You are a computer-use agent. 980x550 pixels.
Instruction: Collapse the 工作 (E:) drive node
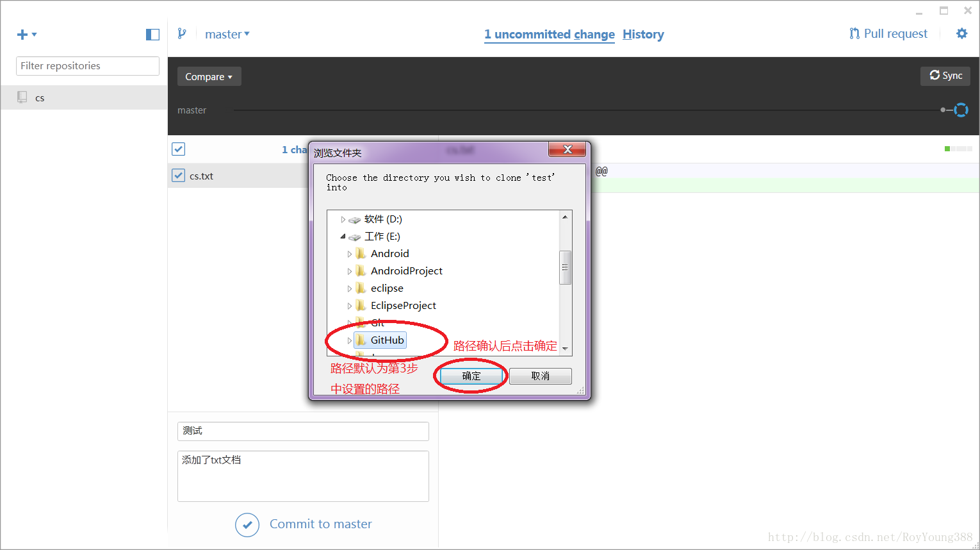tap(343, 237)
